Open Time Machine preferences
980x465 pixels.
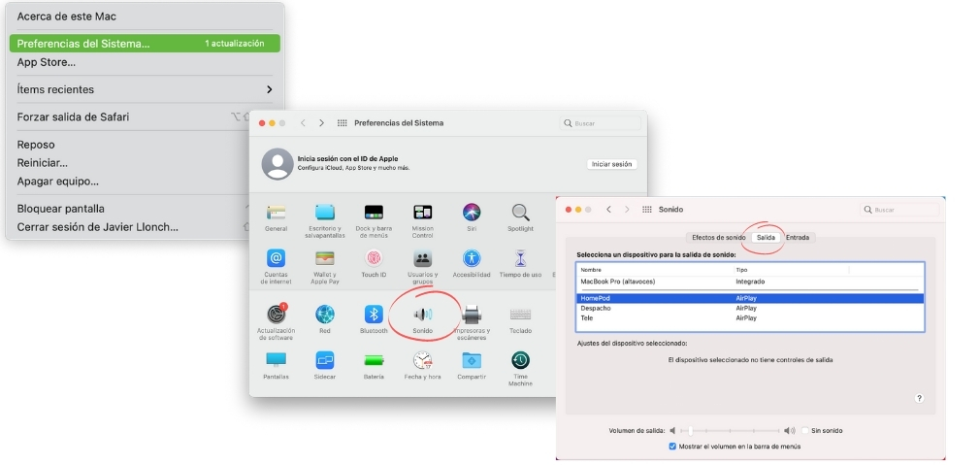520,360
